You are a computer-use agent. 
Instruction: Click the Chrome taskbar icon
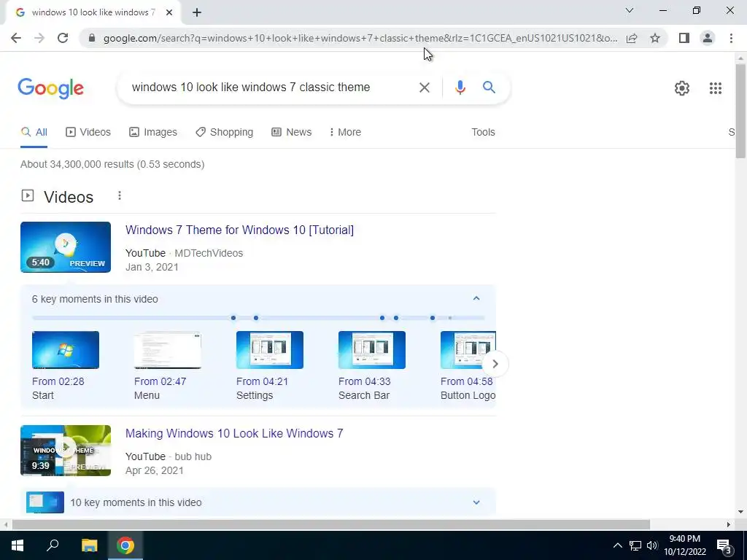(125, 545)
